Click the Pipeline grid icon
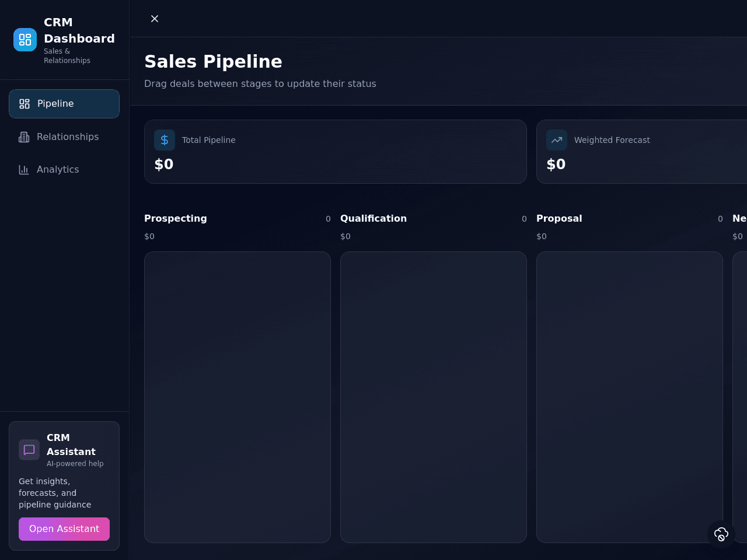 (25, 104)
